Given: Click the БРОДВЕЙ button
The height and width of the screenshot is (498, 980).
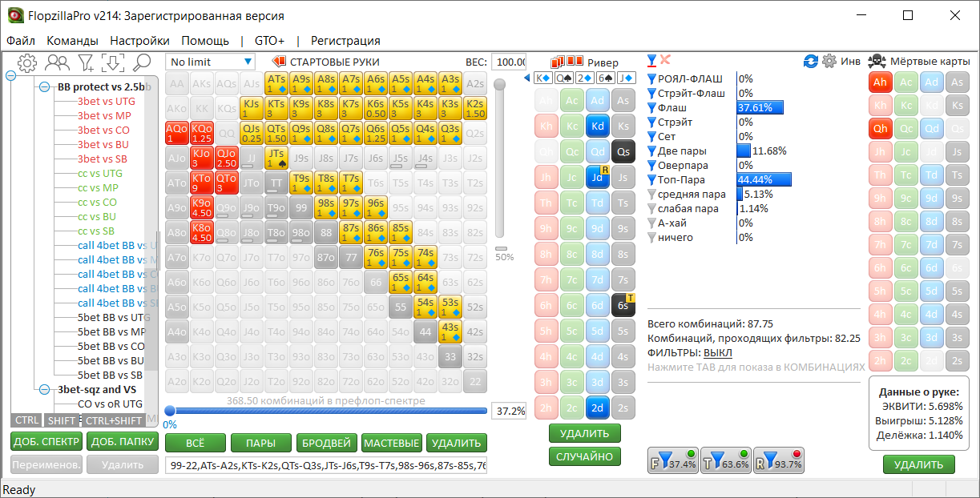Looking at the screenshot, I should tap(326, 443).
